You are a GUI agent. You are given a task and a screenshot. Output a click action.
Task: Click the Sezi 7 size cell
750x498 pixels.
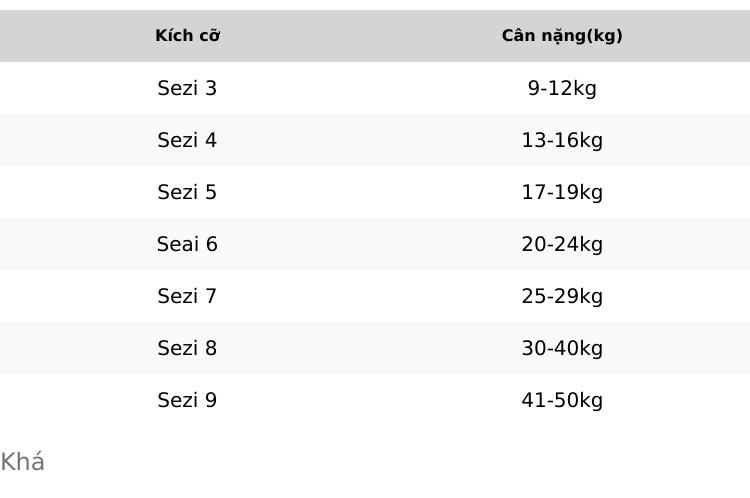[x=187, y=296]
